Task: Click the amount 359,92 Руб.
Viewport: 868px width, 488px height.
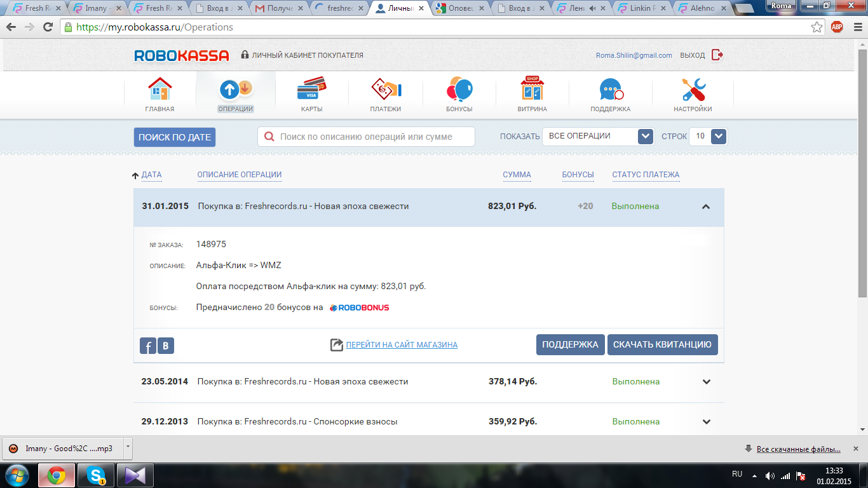Action: tap(513, 422)
